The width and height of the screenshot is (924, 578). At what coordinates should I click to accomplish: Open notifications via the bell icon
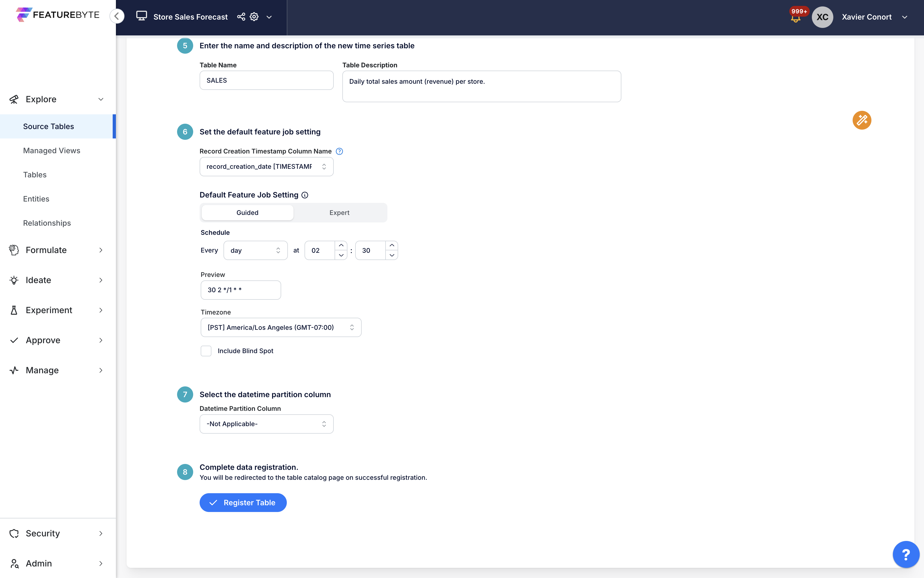click(x=796, y=18)
